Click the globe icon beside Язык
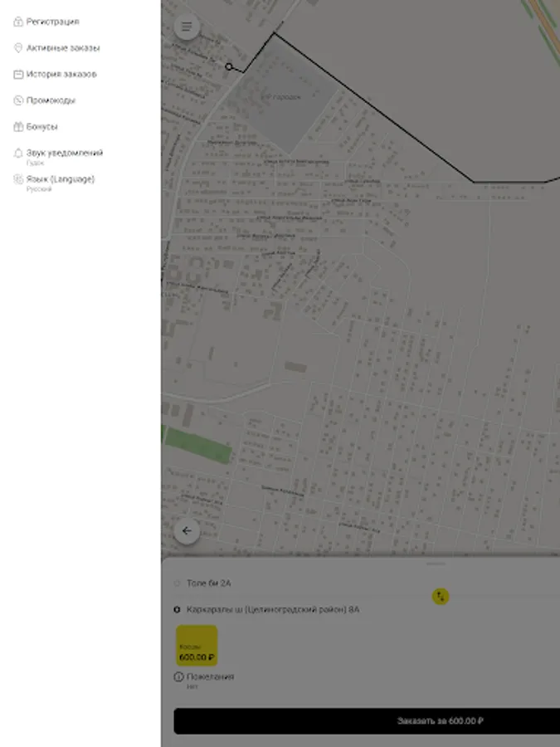The width and height of the screenshot is (560, 747). point(18,179)
